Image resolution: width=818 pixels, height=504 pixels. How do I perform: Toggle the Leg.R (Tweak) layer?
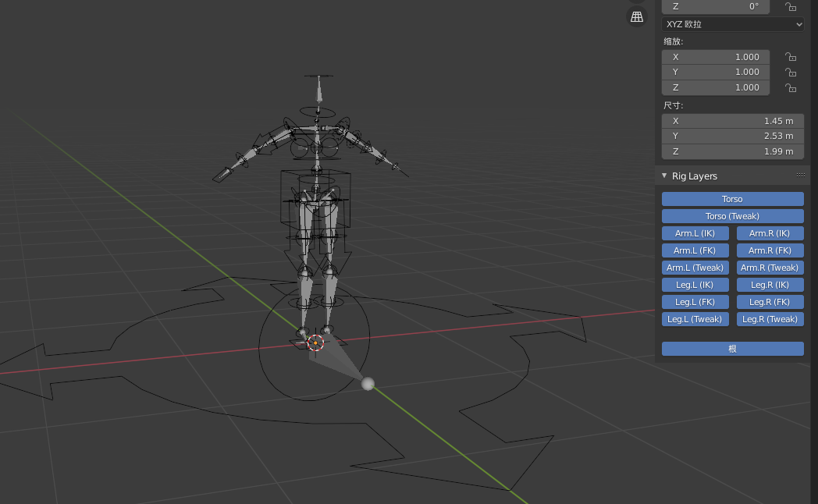point(770,320)
